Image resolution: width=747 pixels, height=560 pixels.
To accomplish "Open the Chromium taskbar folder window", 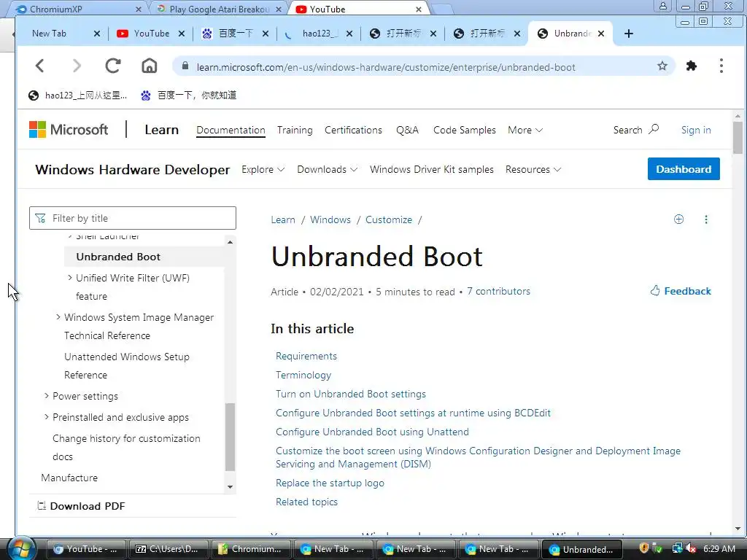I will (x=251, y=549).
